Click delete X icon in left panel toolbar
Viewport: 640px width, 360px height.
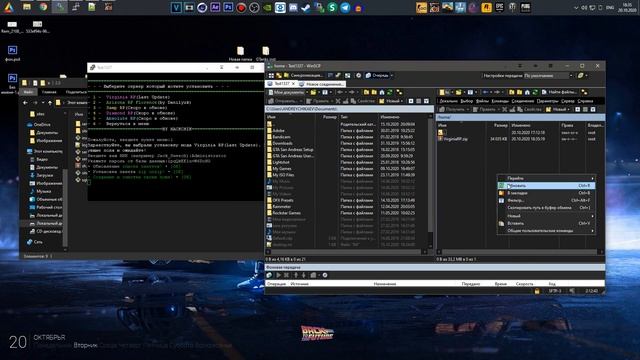tap(338, 101)
